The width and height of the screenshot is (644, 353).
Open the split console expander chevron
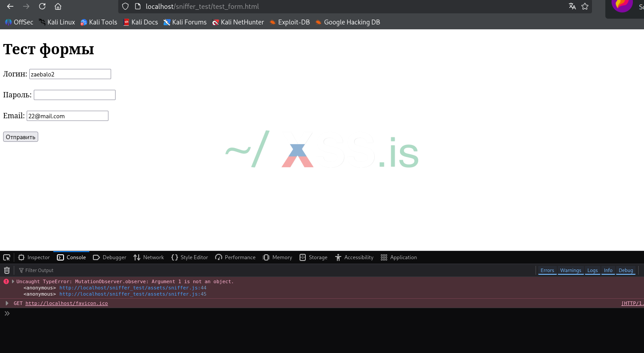click(x=7, y=313)
